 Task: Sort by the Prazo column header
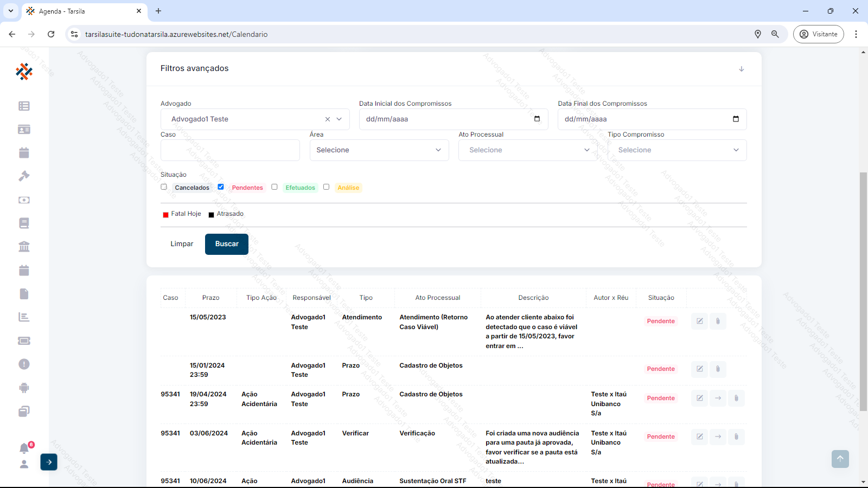[210, 298]
